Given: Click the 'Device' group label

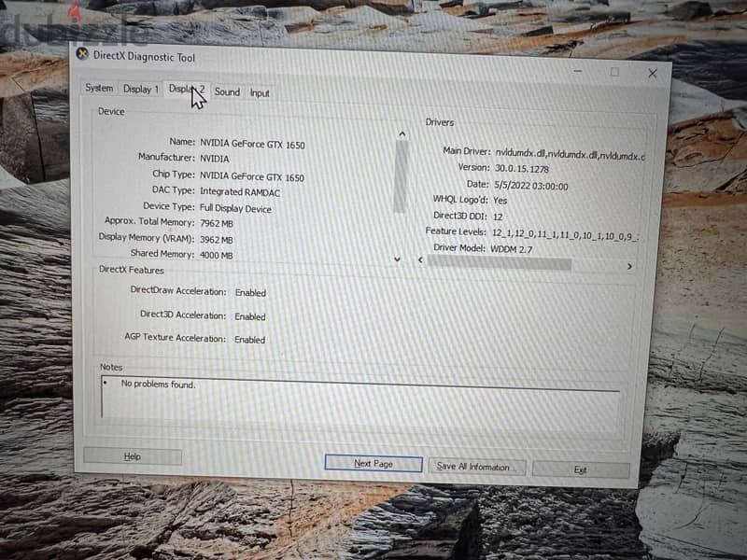Looking at the screenshot, I should (111, 111).
